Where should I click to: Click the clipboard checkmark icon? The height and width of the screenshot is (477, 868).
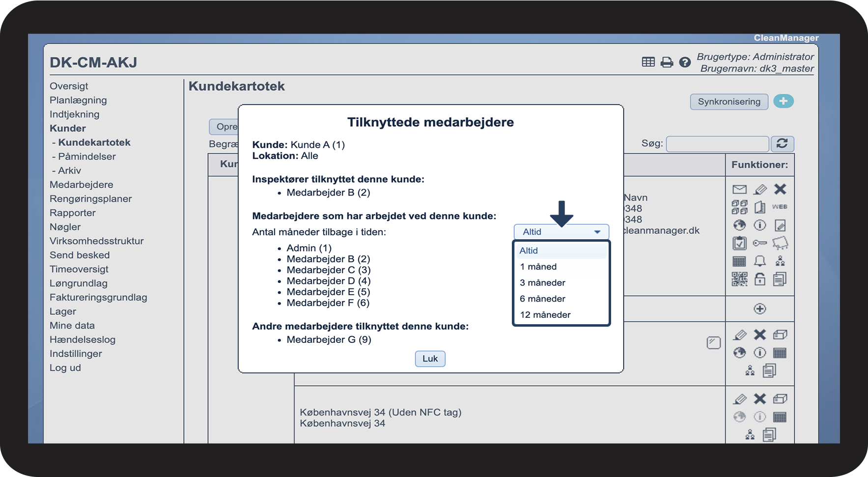pos(739,243)
